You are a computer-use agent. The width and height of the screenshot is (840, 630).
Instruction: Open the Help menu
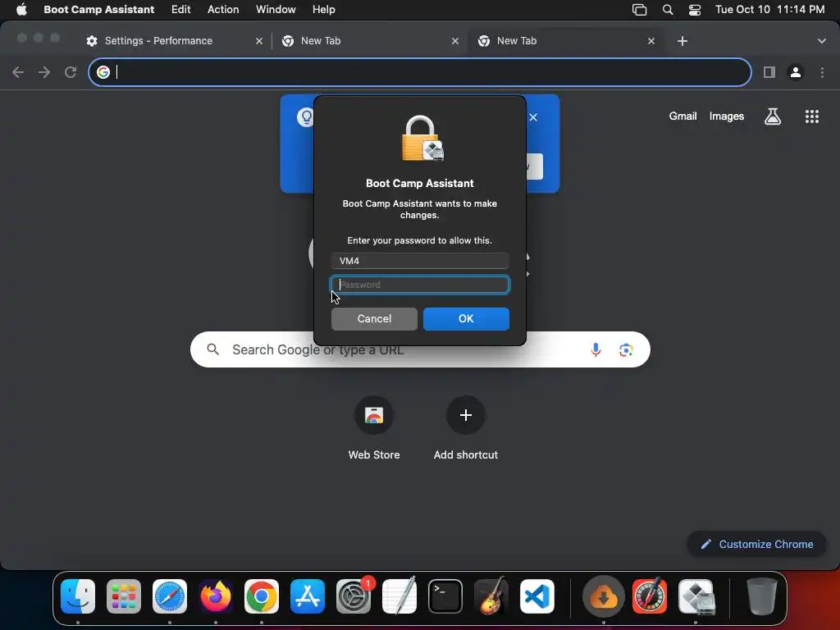tap(323, 10)
